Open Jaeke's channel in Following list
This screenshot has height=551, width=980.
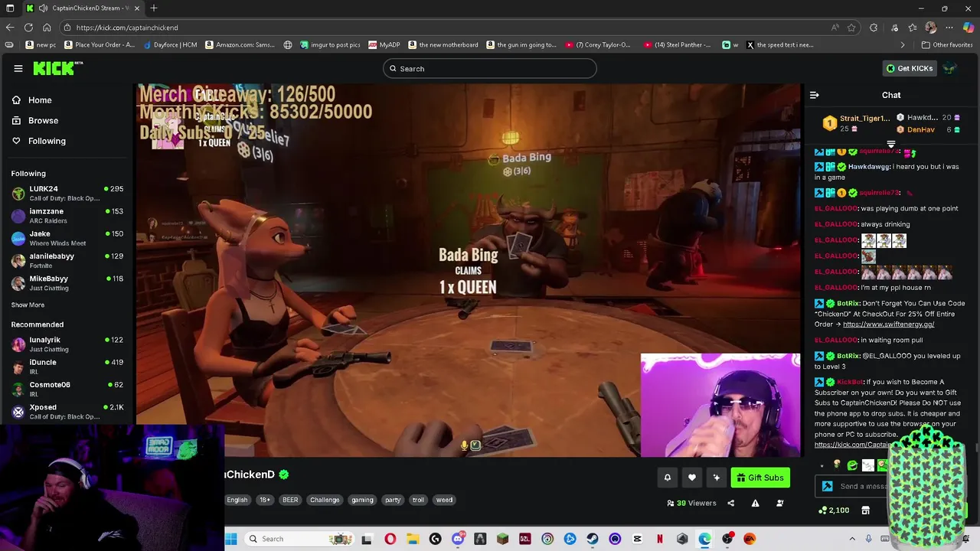[67, 238]
